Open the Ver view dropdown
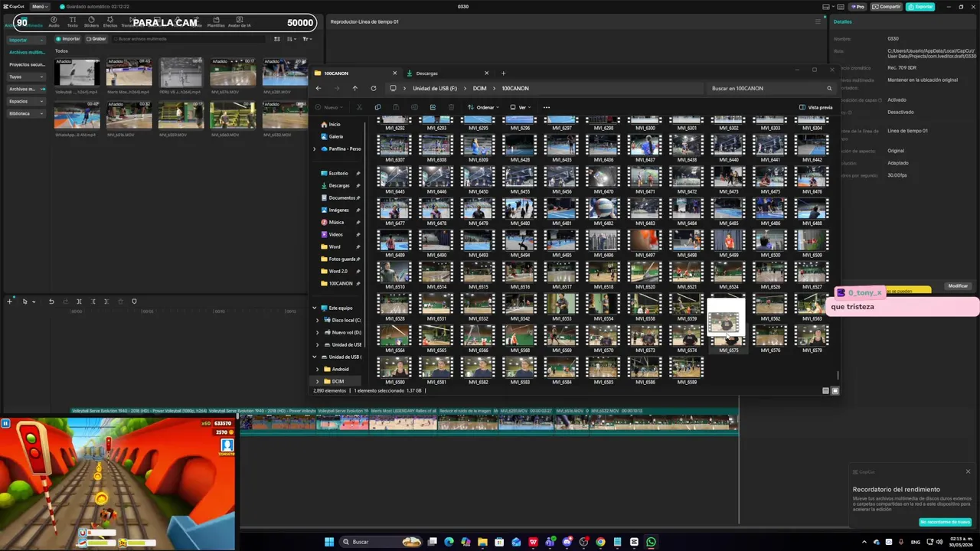980x551 pixels. click(521, 107)
